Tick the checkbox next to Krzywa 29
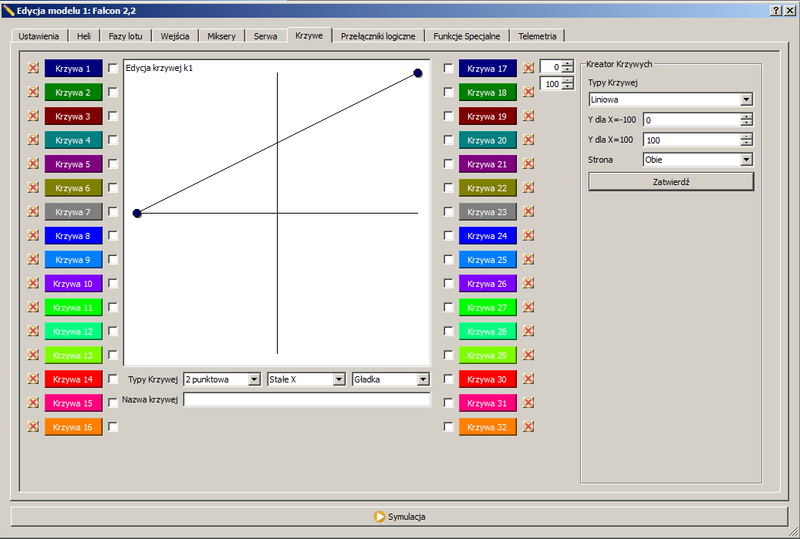 pos(448,355)
